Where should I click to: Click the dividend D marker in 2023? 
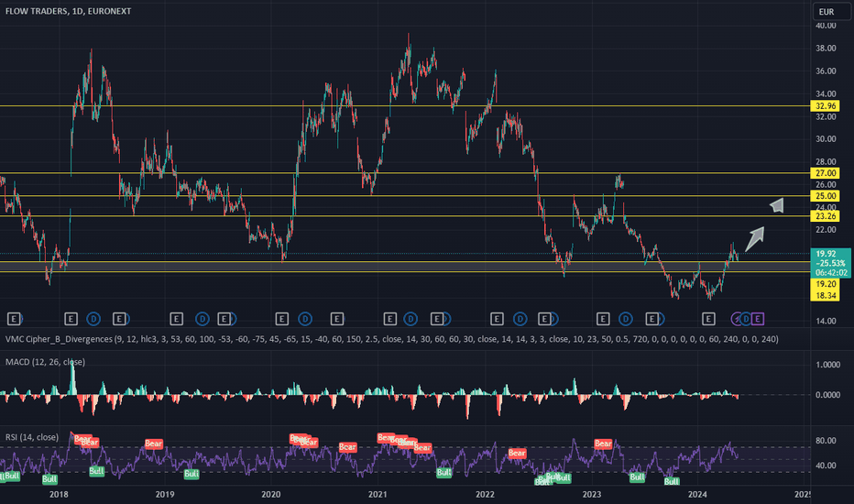(x=625, y=319)
